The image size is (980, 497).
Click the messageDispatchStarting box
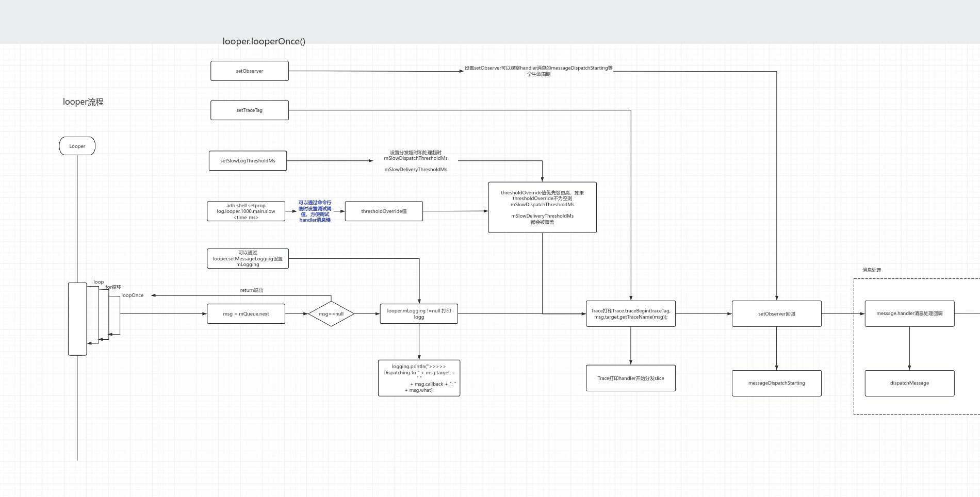tap(776, 383)
